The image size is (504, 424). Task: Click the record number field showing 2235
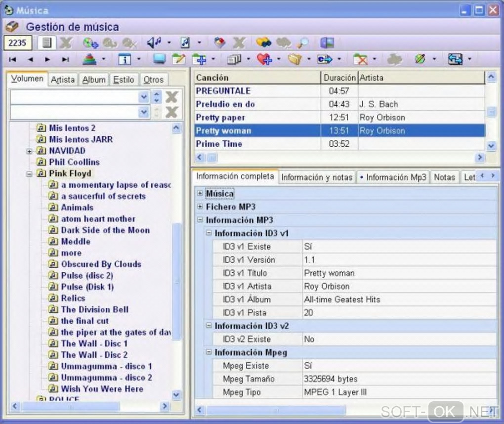coord(18,43)
